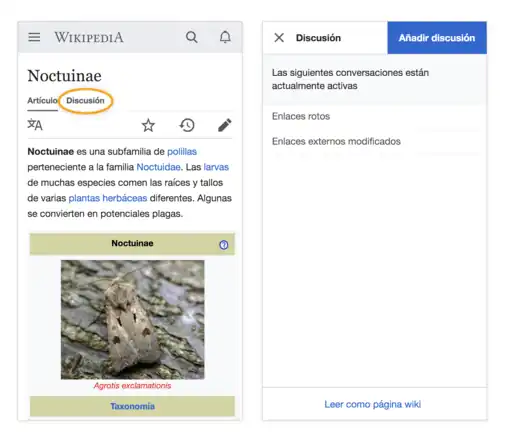Switch to the Artículo tab

click(x=42, y=100)
